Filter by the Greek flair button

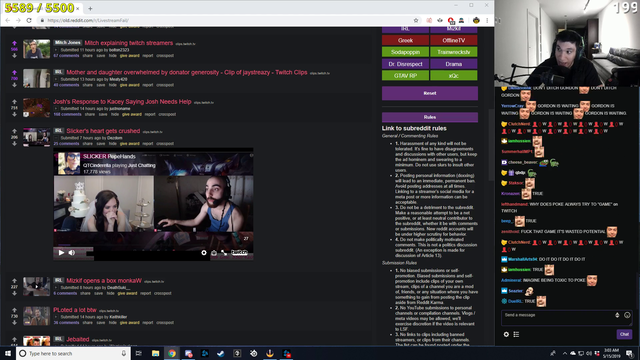[x=405, y=40]
